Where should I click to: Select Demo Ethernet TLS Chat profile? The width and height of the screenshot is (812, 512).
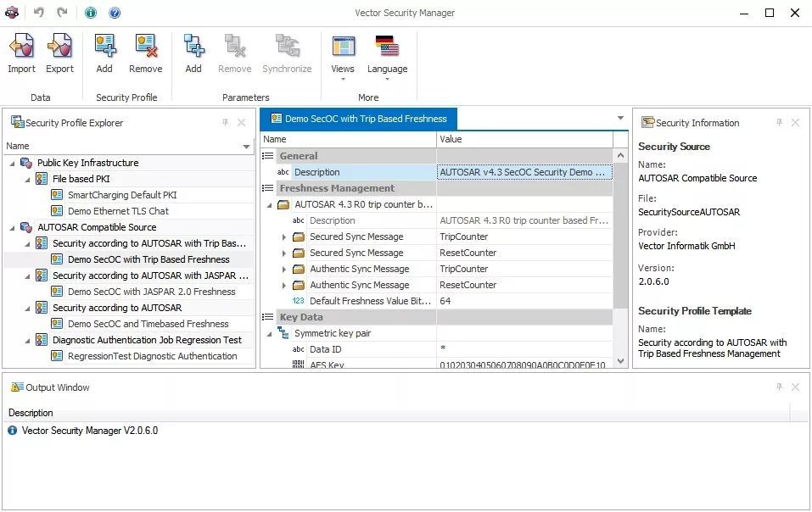pos(118,211)
